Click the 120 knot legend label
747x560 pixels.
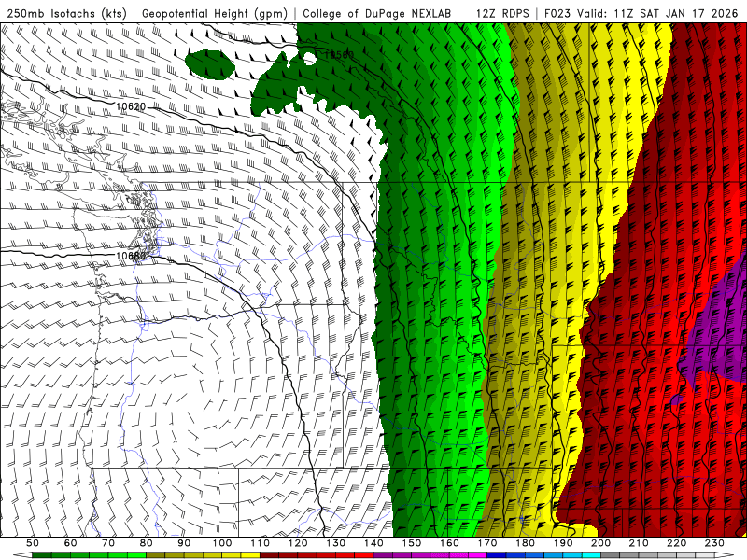point(298,543)
